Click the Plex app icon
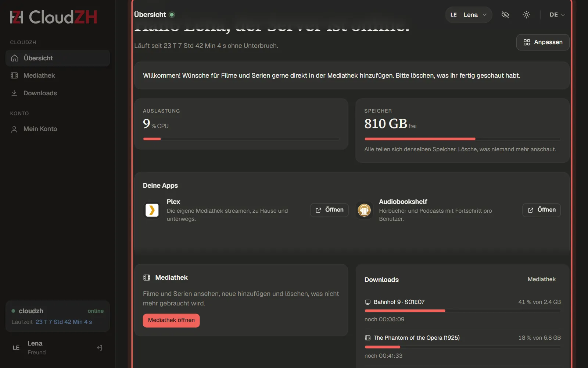This screenshot has height=368, width=588. coord(152,210)
